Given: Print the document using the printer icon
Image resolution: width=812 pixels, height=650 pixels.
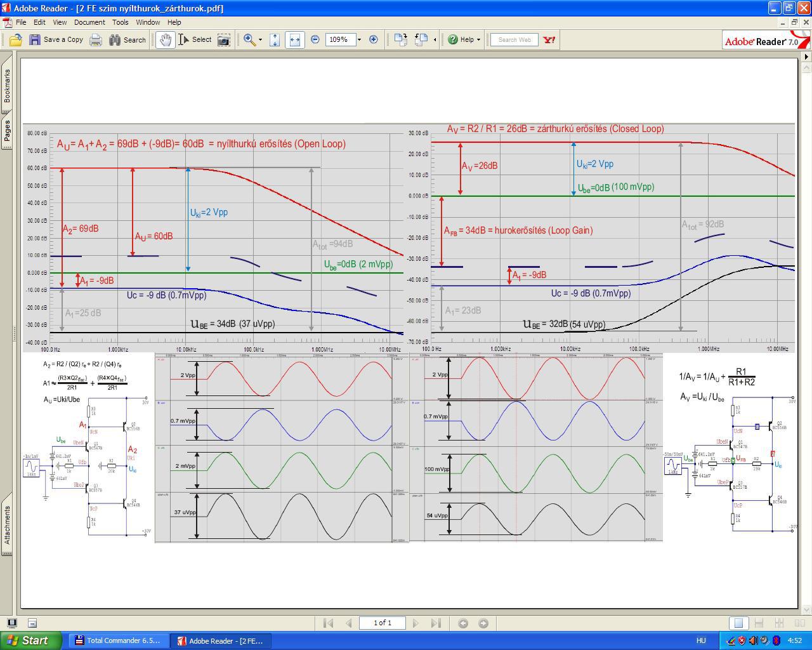Looking at the screenshot, I should point(96,39).
